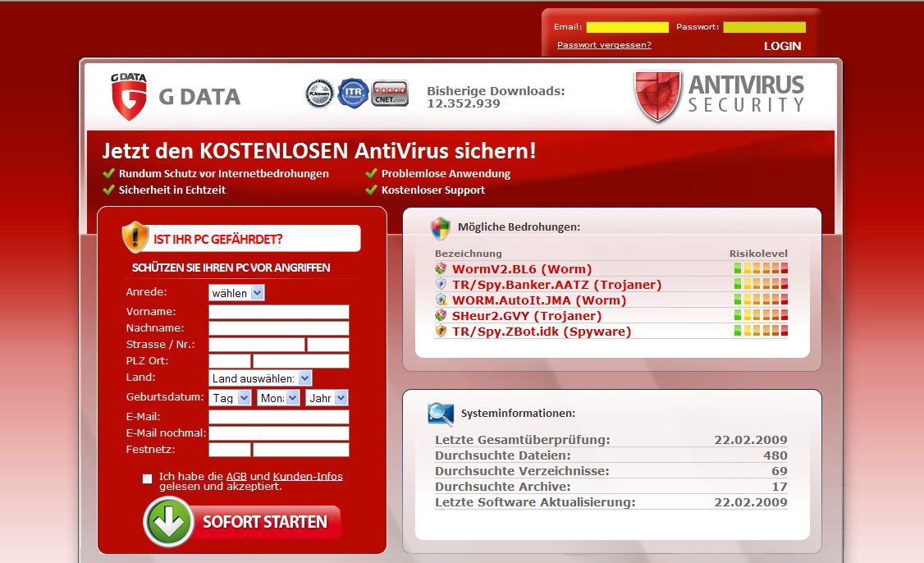
Task: Click into the E-Mail nochmal field
Action: (x=279, y=433)
